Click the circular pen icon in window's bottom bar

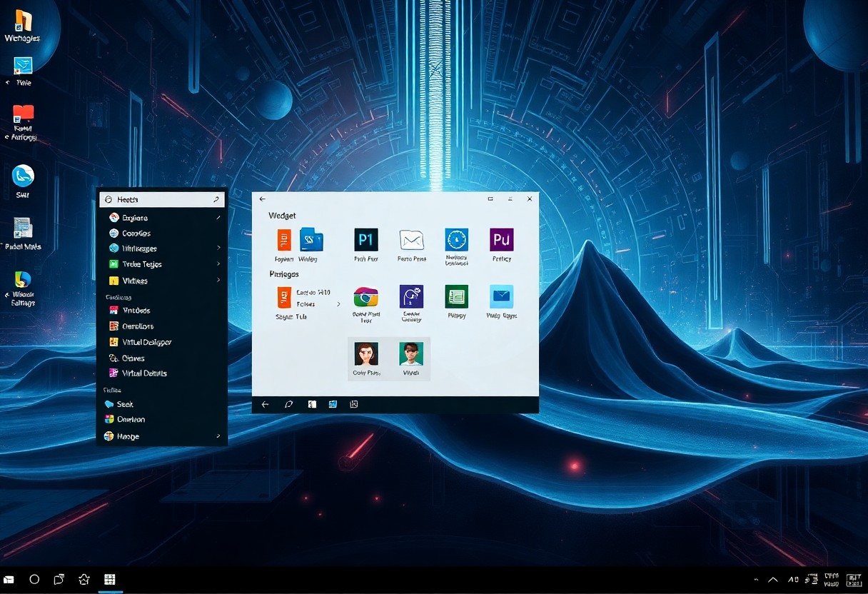[x=289, y=404]
